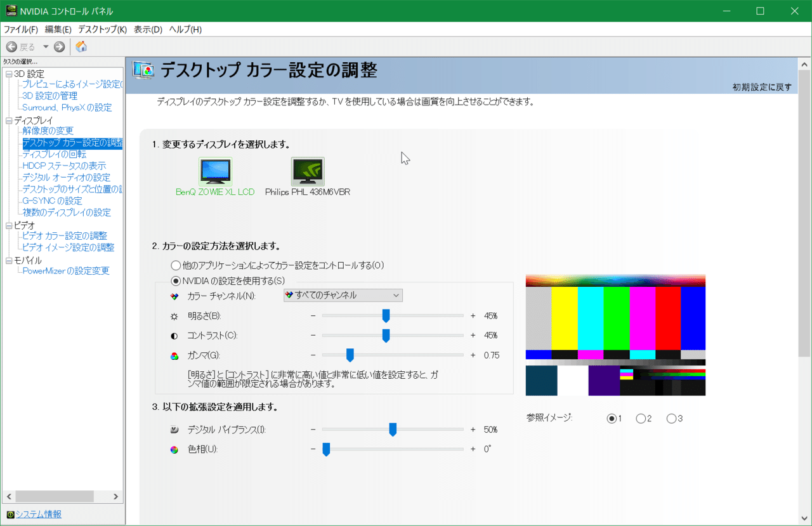Viewport: 812px width, 526px height.
Task: Click the color bars reference image preview
Action: pos(615,335)
